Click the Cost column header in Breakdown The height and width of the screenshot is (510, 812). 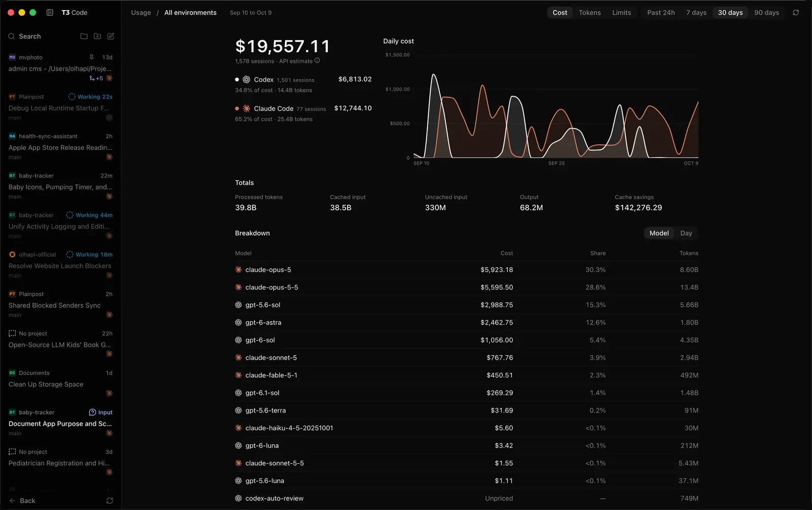click(x=506, y=253)
